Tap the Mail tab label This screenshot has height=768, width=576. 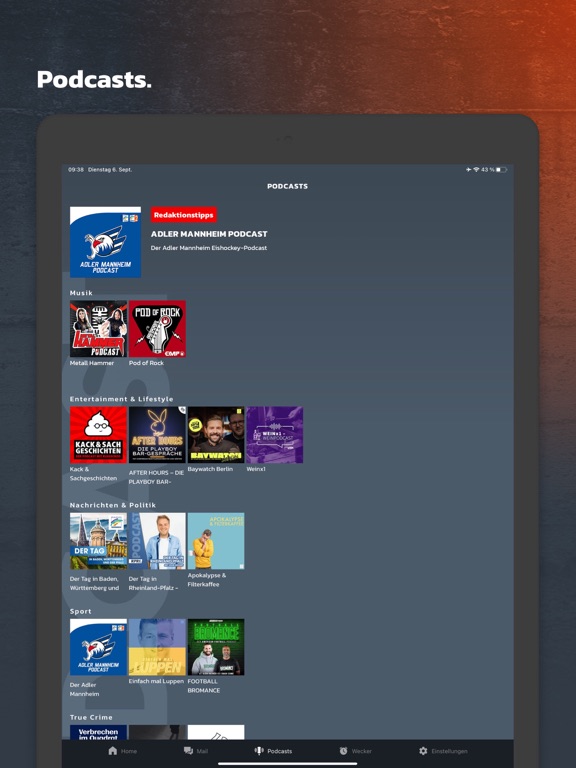pos(202,751)
